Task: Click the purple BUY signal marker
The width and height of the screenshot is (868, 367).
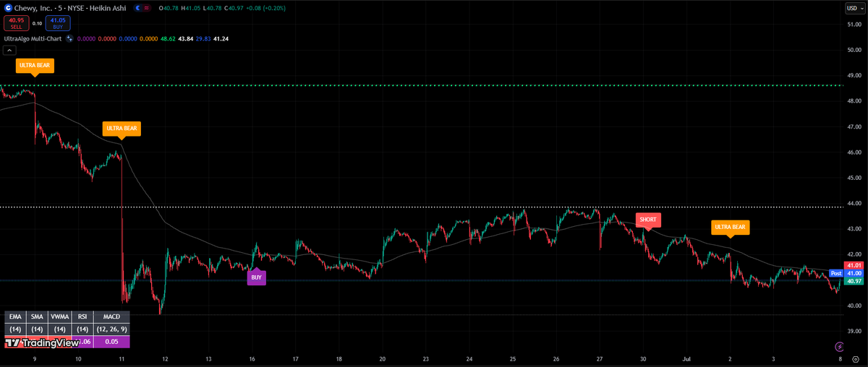Action: [256, 276]
